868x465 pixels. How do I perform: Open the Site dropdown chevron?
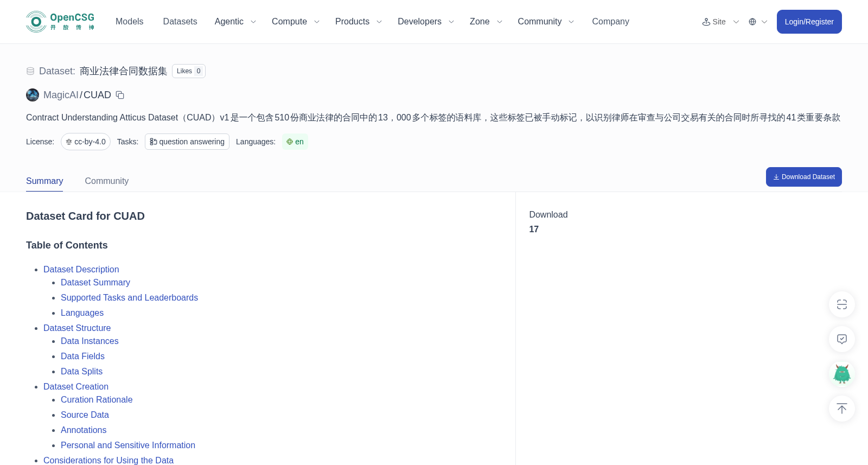736,22
